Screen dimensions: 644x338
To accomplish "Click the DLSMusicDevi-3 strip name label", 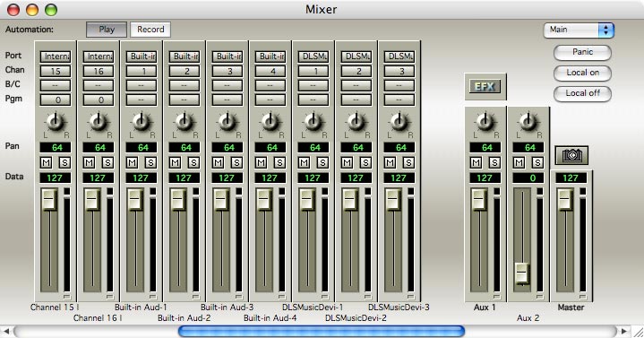I will (x=399, y=308).
